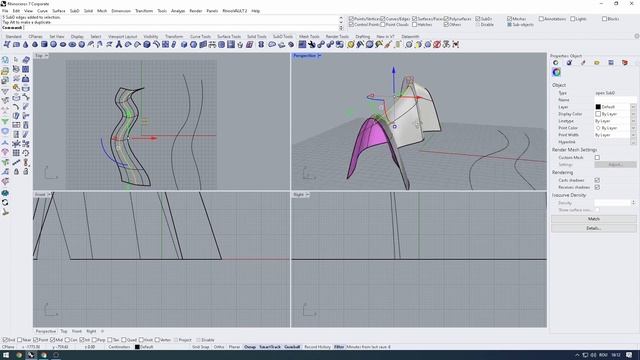
Task: Open the Layer dropdown in Properties
Action: (x=633, y=107)
